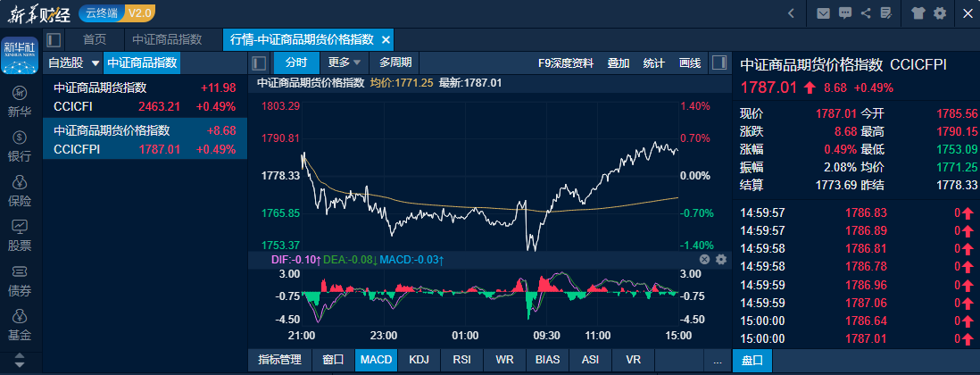Screen dimensions: 980x375
Task: Open the mail envelope icon in title bar
Action: pos(822,13)
